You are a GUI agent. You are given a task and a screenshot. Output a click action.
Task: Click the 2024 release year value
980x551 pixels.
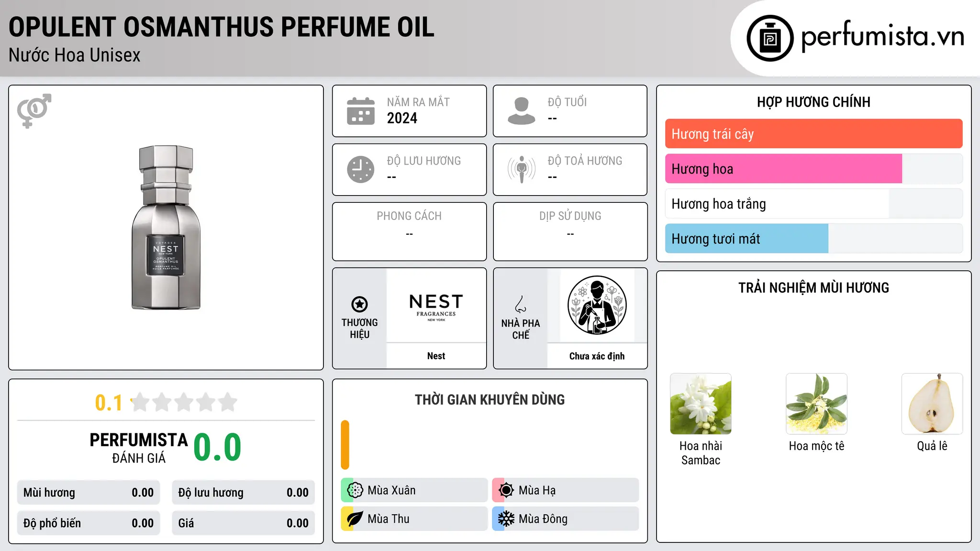pyautogui.click(x=402, y=118)
